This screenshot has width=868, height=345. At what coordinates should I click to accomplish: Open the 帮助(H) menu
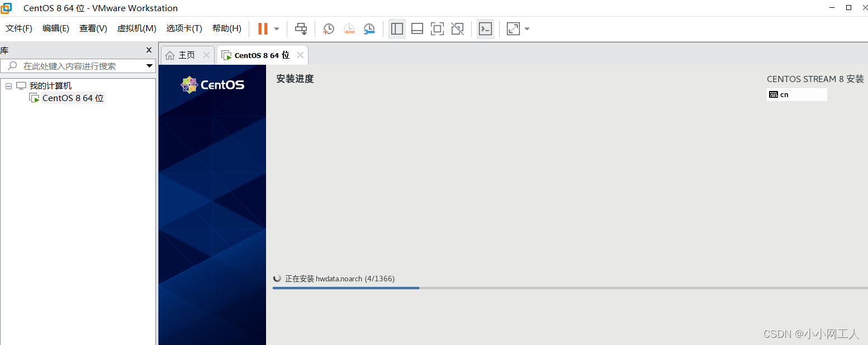[x=227, y=28]
